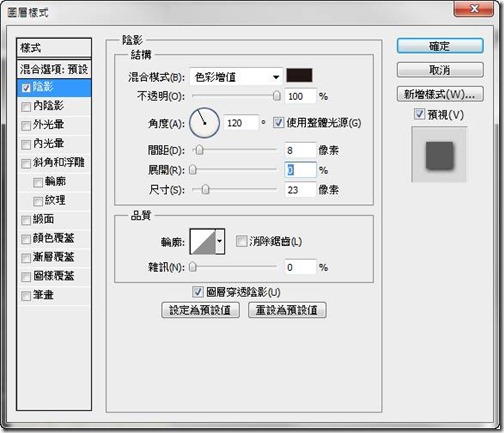The height and width of the screenshot is (433, 504).
Task: Toggle 使用整體光源(G) global light checkbox
Action: [x=278, y=123]
